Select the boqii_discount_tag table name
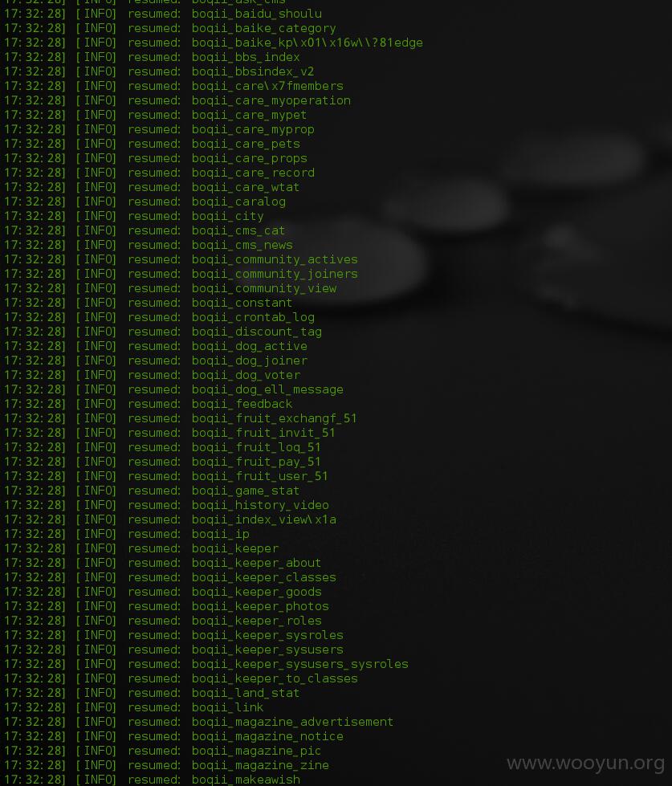This screenshot has height=786, width=672. (257, 332)
